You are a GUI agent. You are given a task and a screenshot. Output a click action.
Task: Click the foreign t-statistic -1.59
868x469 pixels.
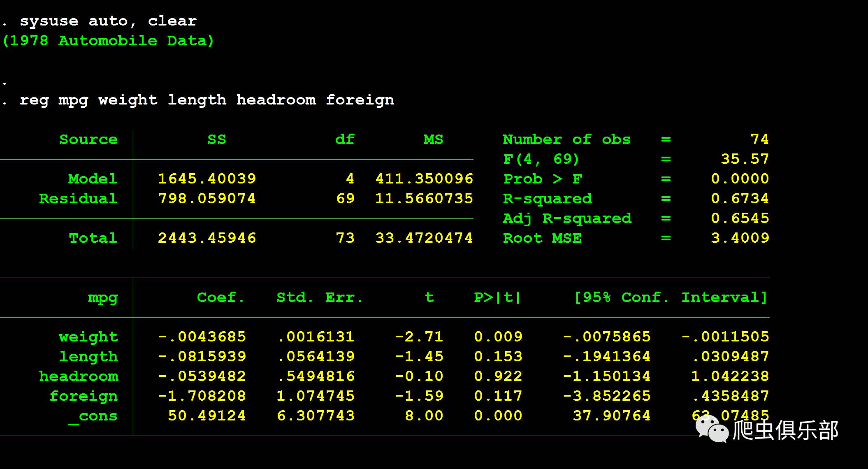click(x=419, y=396)
